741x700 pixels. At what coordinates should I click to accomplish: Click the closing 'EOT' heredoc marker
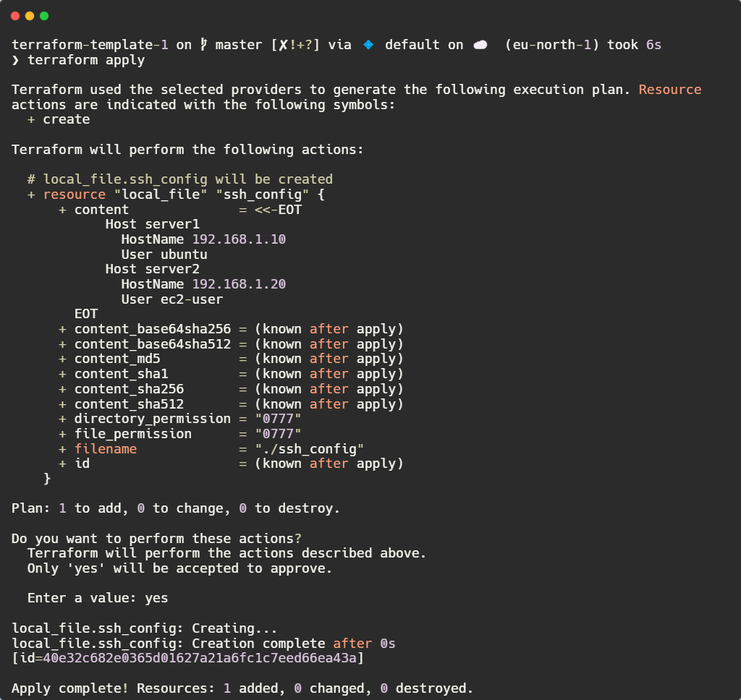pyautogui.click(x=86, y=314)
